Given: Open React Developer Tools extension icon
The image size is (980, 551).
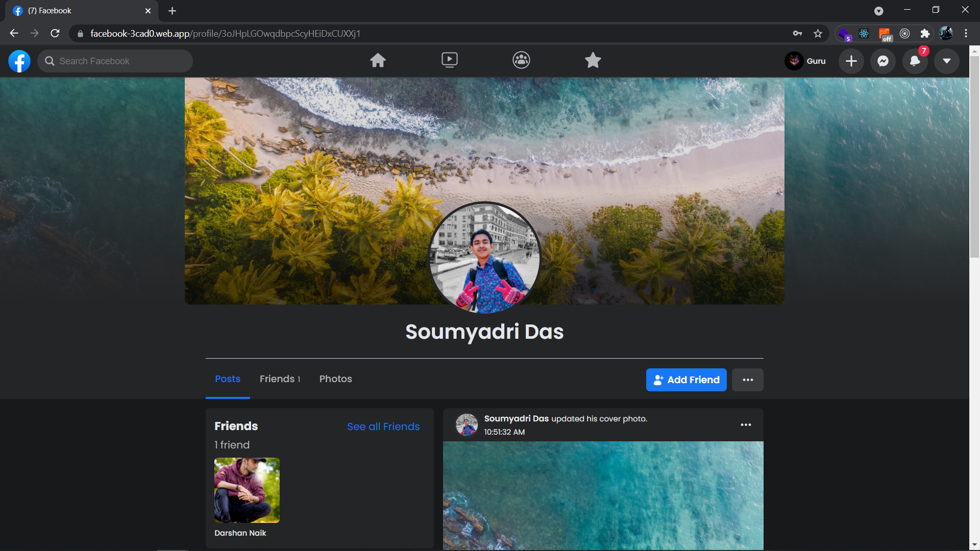Looking at the screenshot, I should coord(864,34).
